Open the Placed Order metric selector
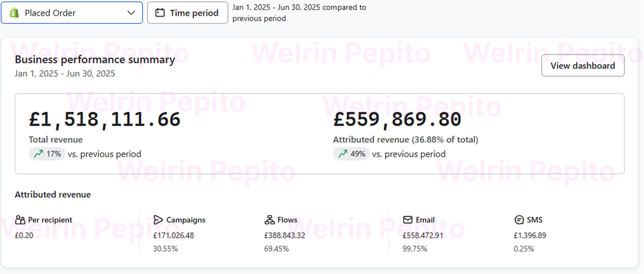The height and width of the screenshot is (274, 644). 72,13
